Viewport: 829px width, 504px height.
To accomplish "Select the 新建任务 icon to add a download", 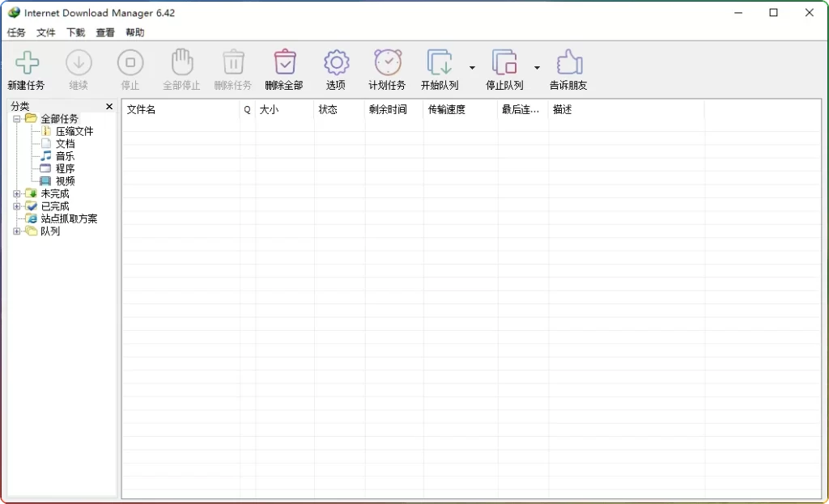I will [27, 69].
